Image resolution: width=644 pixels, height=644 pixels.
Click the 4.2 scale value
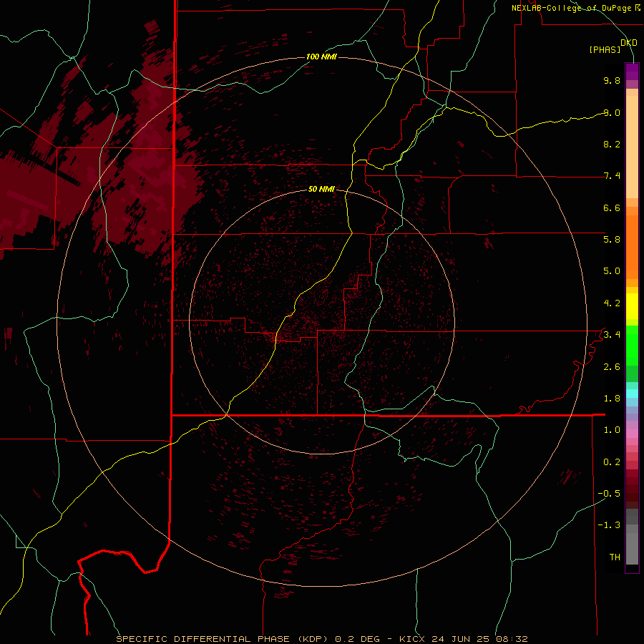[612, 303]
